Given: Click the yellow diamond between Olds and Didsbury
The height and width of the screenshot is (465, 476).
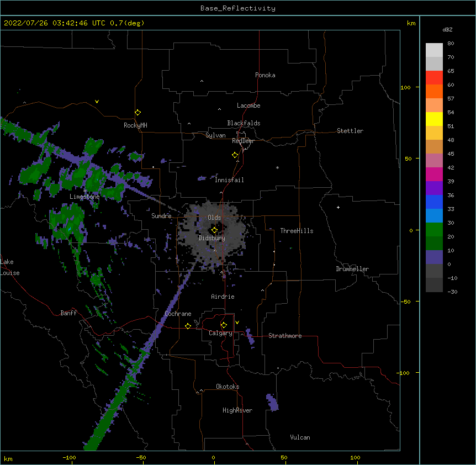Looking at the screenshot, I should pos(214,230).
